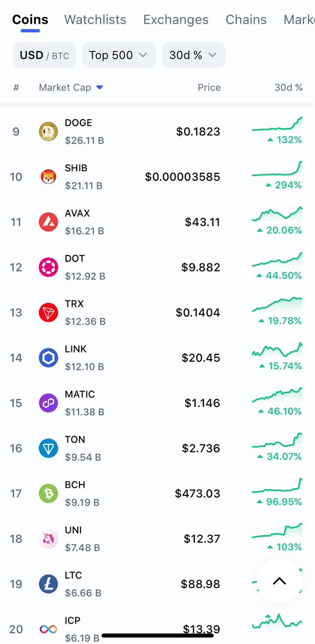Tap the Uniswap unicorn icon

(x=48, y=538)
